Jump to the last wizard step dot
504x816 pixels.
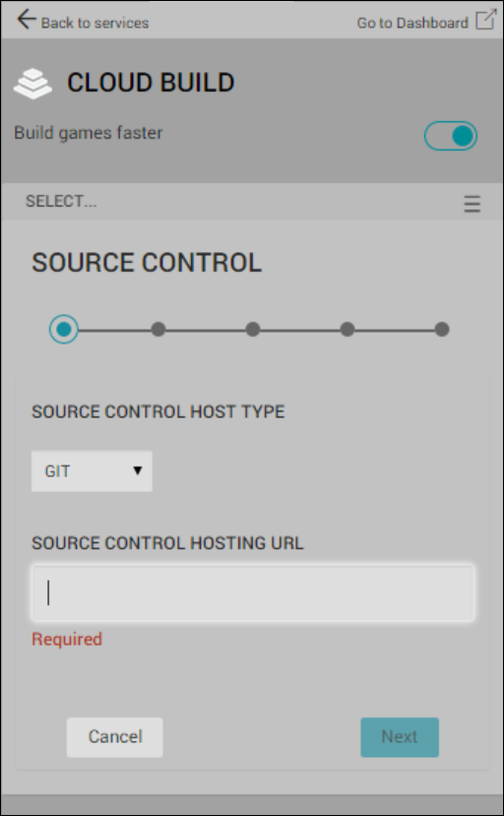[442, 330]
